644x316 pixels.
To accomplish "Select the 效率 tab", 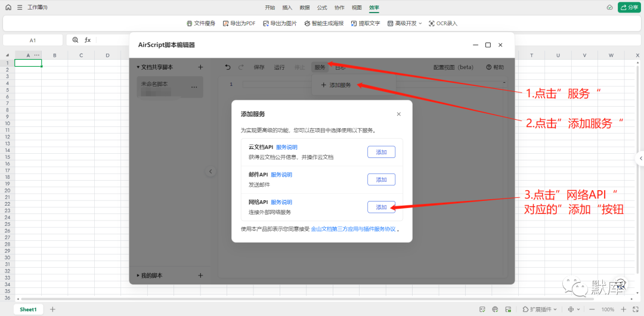I will (x=374, y=7).
